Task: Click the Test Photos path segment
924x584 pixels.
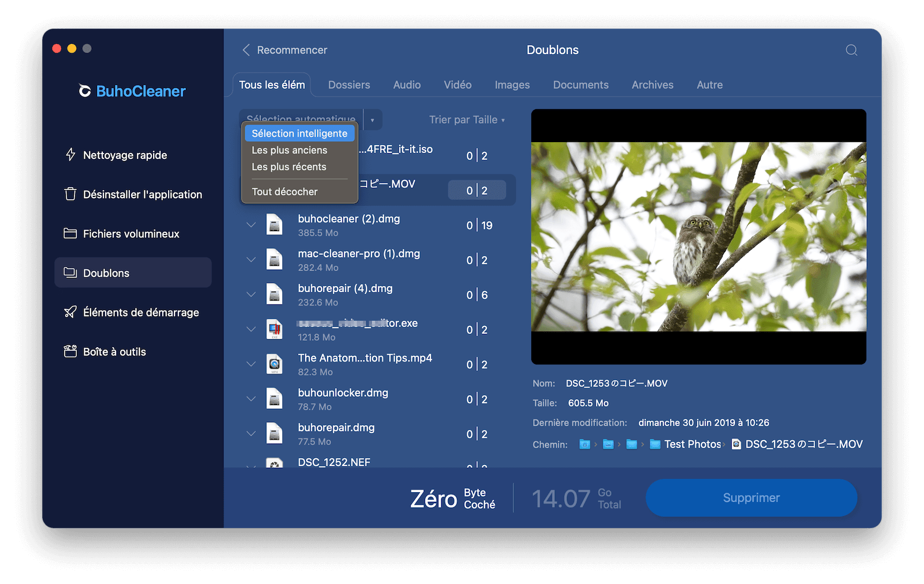Action: (692, 444)
